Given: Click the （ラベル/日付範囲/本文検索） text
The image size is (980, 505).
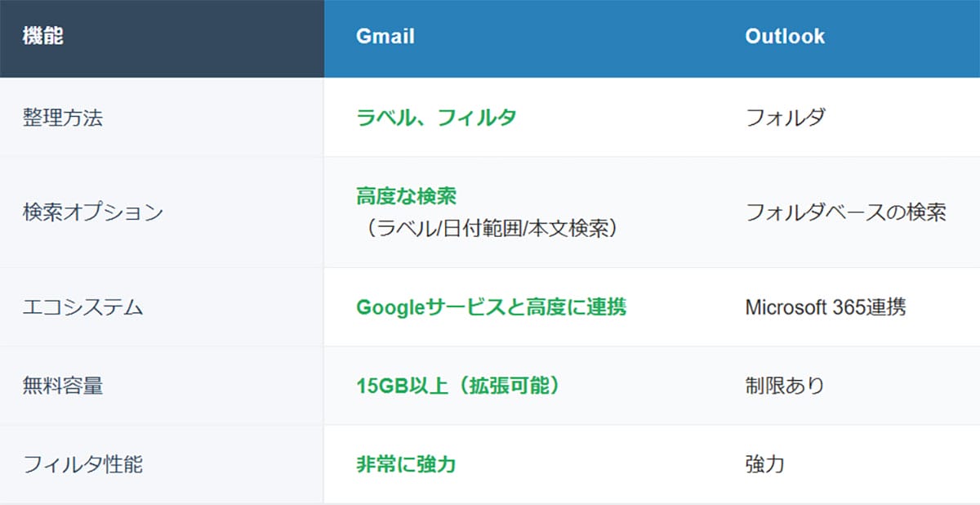Looking at the screenshot, I should 492,229.
